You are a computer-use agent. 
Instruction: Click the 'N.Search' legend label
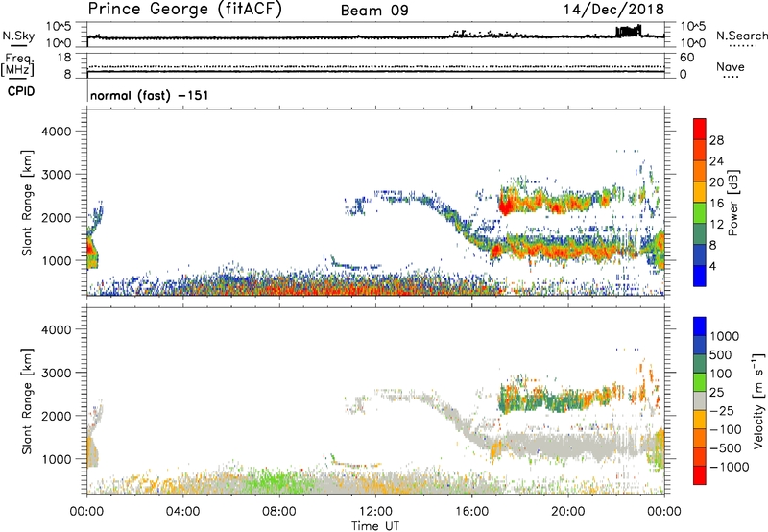tap(741, 36)
